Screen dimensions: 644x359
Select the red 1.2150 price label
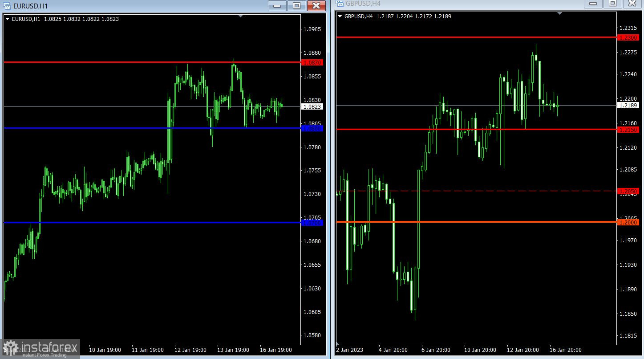click(628, 130)
